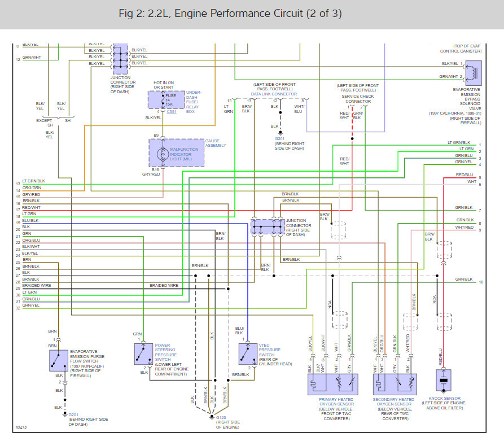This screenshot has width=504, height=441.
Task: Click the Power Steering Pressure Switch label
Action: coord(166,352)
